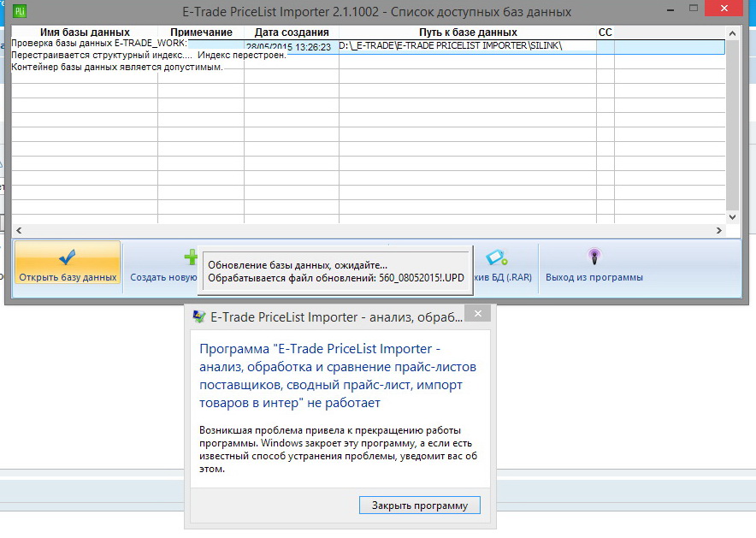This screenshot has width=756, height=538.
Task: Click Закрыть программу in the crash dialog
Action: pos(419,505)
